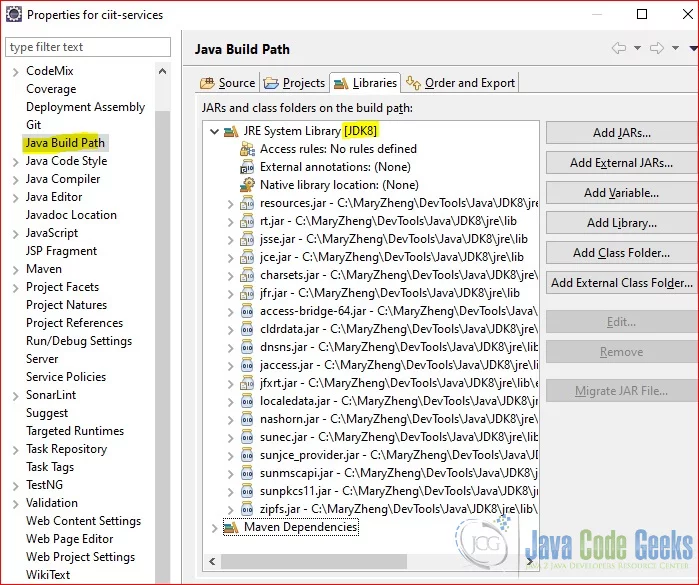Click the jar icon beside zipfs.jar
699x585 pixels.
click(247, 509)
